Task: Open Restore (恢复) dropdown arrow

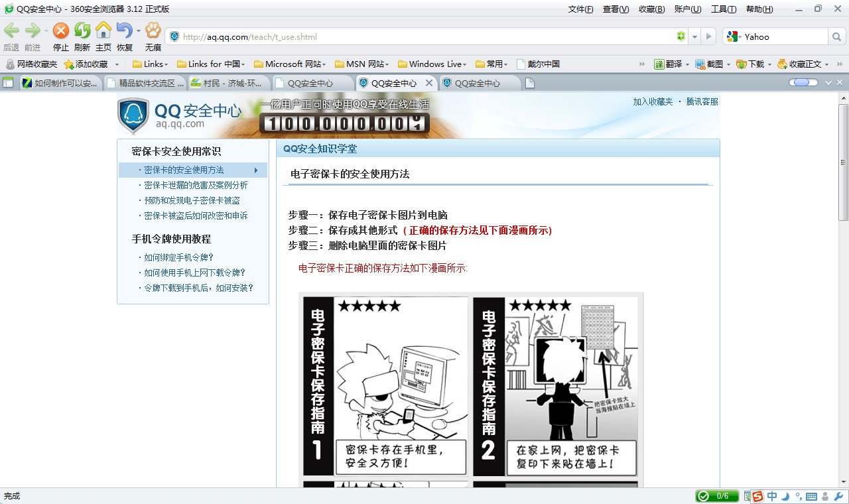Action: pyautogui.click(x=138, y=31)
